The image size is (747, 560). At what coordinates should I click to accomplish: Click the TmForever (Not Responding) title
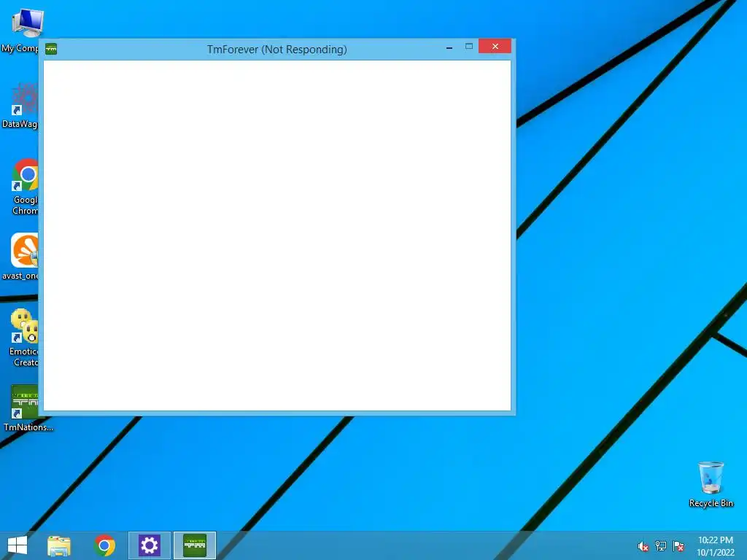(276, 50)
